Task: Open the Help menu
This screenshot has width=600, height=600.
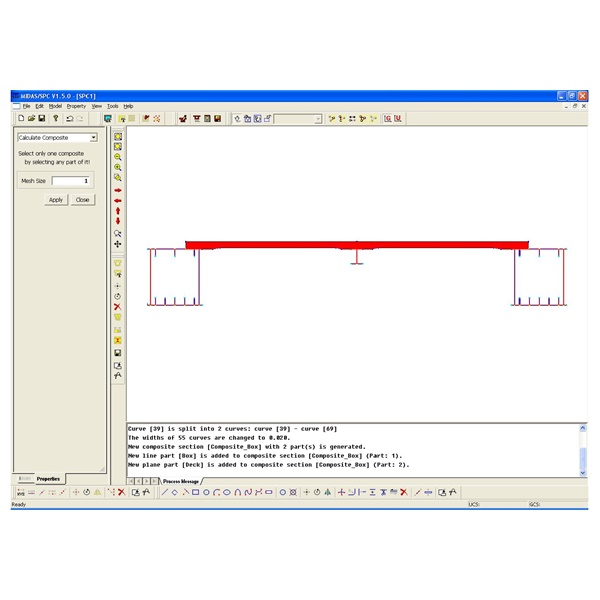Action: 128,106
